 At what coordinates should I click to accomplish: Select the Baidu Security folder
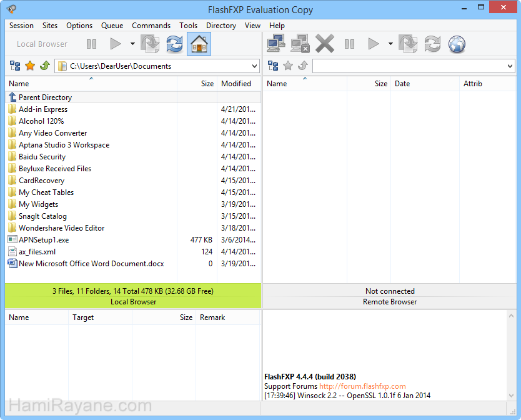[x=133, y=157]
